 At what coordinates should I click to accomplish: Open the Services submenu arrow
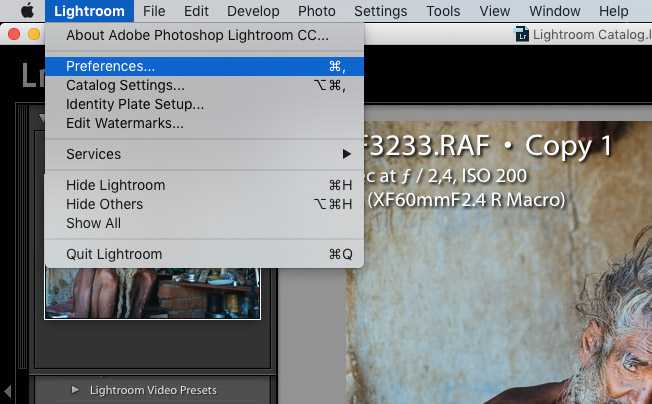346,154
